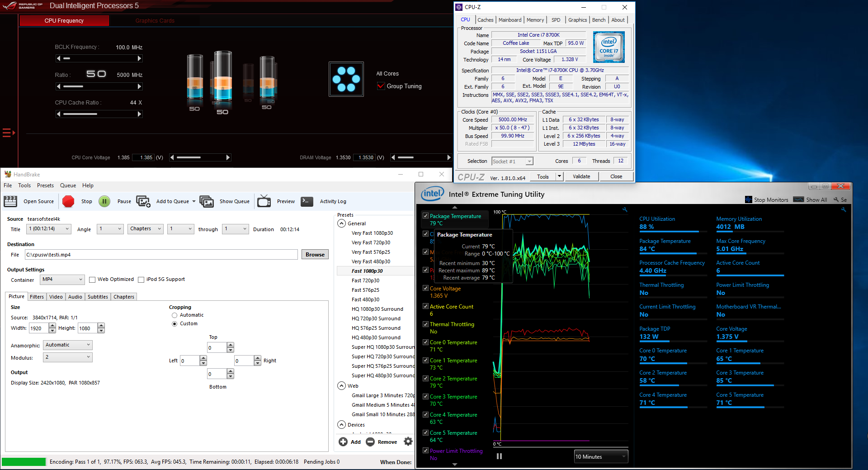Click the Open Source film icon in HandBrake

[x=10, y=201]
